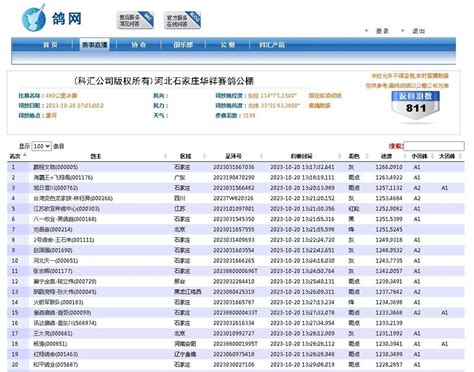Sort the table by 名次 arrow
This screenshot has height=372, width=474.
[25, 156]
